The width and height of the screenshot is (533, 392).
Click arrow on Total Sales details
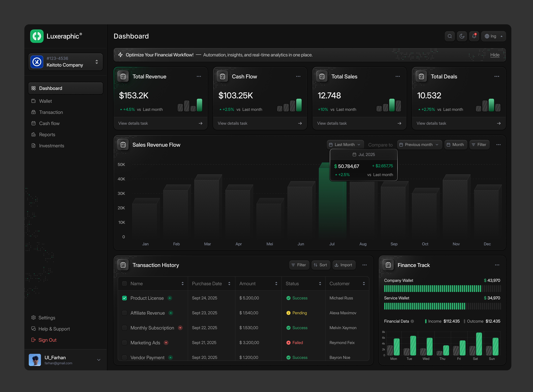pos(399,123)
